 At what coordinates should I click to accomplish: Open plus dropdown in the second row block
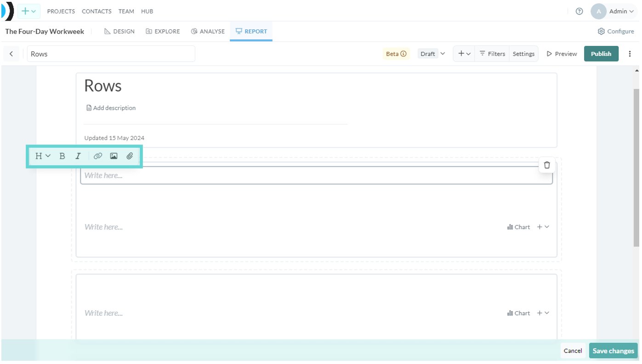pos(543,313)
